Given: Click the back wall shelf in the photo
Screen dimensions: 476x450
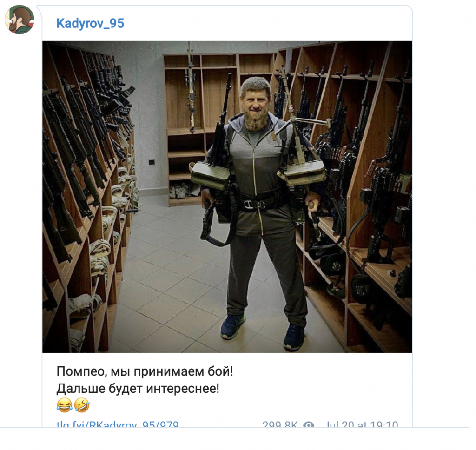Looking at the screenshot, I should pyautogui.click(x=200, y=127).
